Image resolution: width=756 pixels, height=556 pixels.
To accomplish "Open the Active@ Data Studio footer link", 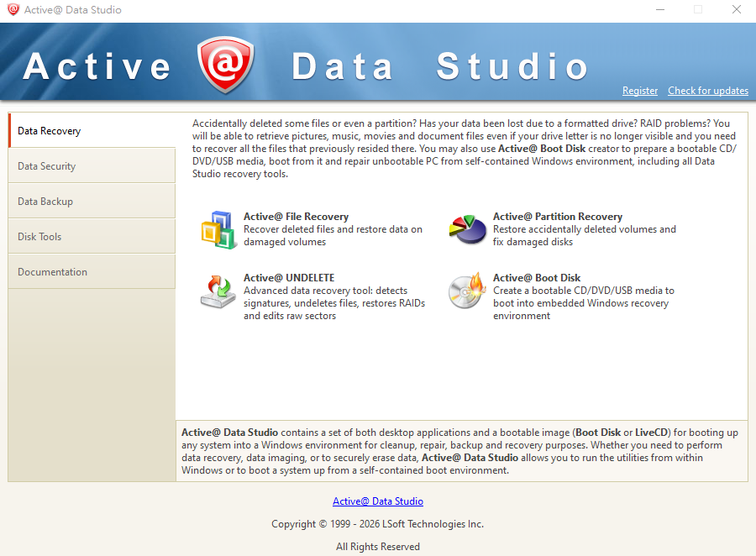I will [378, 501].
